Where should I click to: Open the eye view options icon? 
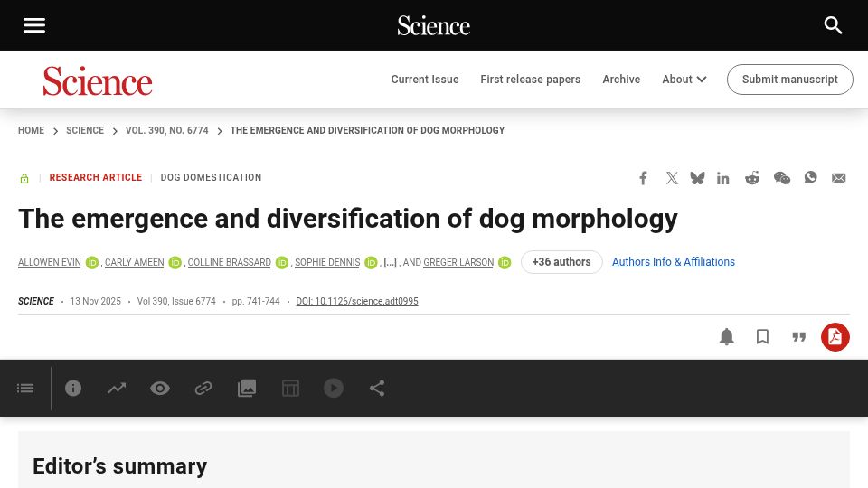coord(160,388)
